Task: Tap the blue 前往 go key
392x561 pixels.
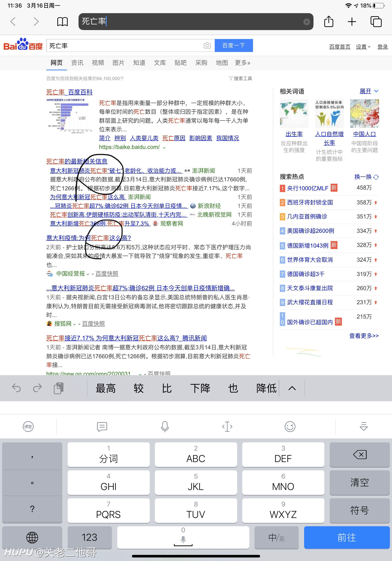Action: [347, 538]
